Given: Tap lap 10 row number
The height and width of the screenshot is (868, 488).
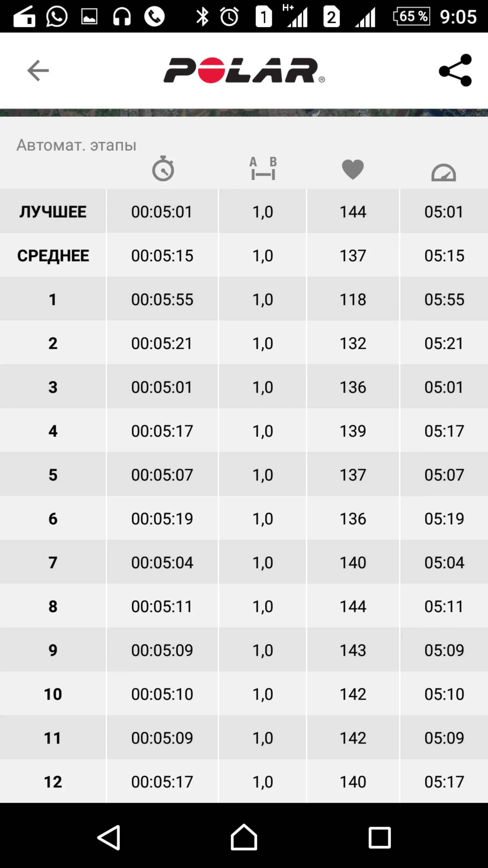Looking at the screenshot, I should click(x=53, y=694).
